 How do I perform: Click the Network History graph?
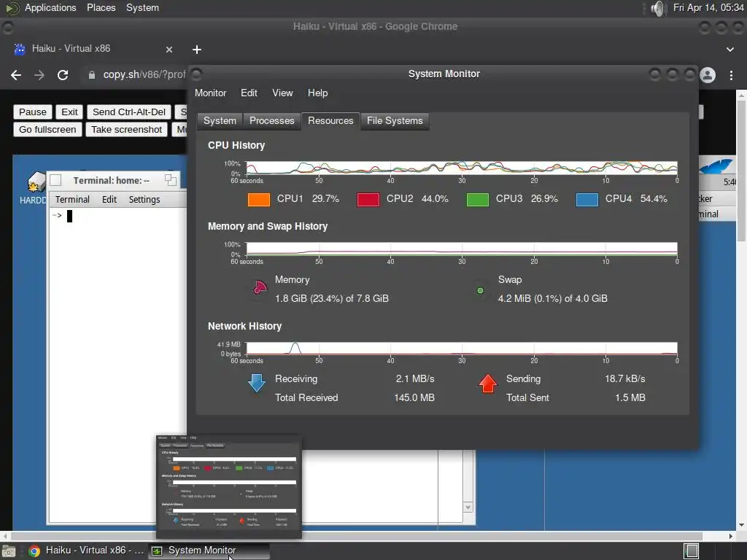[461, 349]
